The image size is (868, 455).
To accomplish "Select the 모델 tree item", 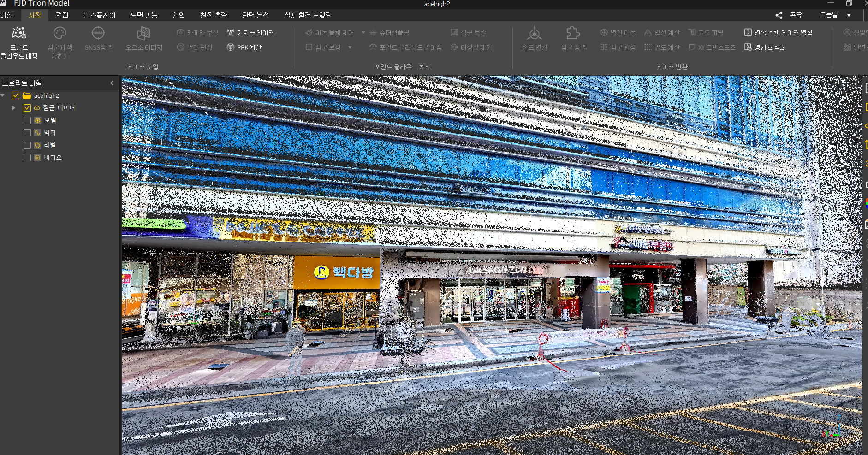I will [x=50, y=120].
